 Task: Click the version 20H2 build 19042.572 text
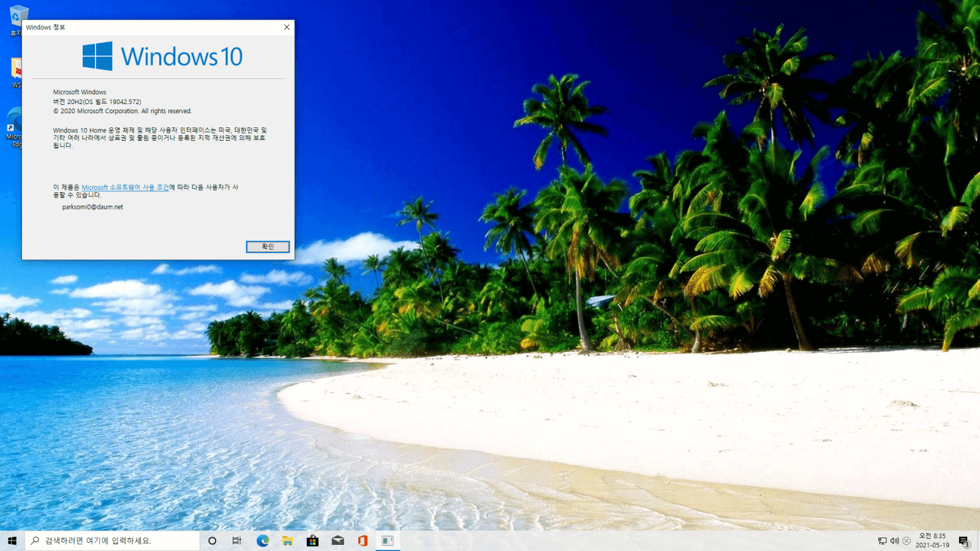(x=97, y=102)
